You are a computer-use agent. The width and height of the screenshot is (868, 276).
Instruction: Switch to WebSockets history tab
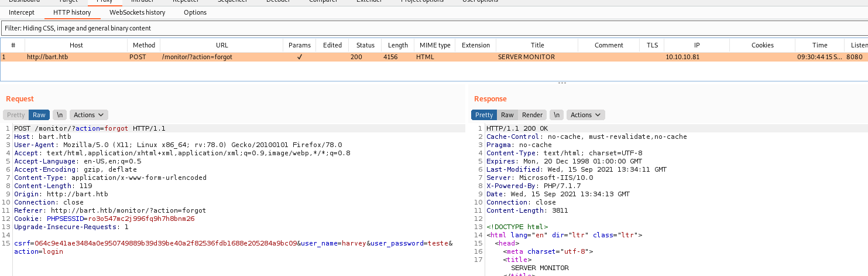[138, 12]
